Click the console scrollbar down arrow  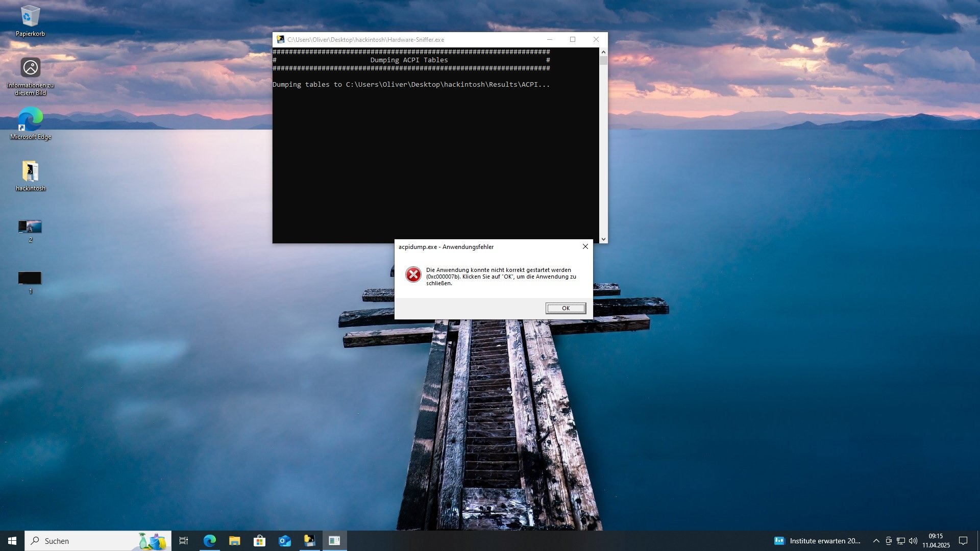coord(603,239)
